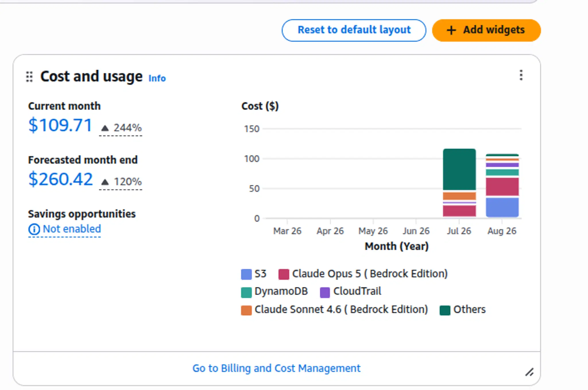This screenshot has height=390, width=588.
Task: Click the Claude Sonnet 4.6 ( Bedrock Edition) label
Action: 341,310
